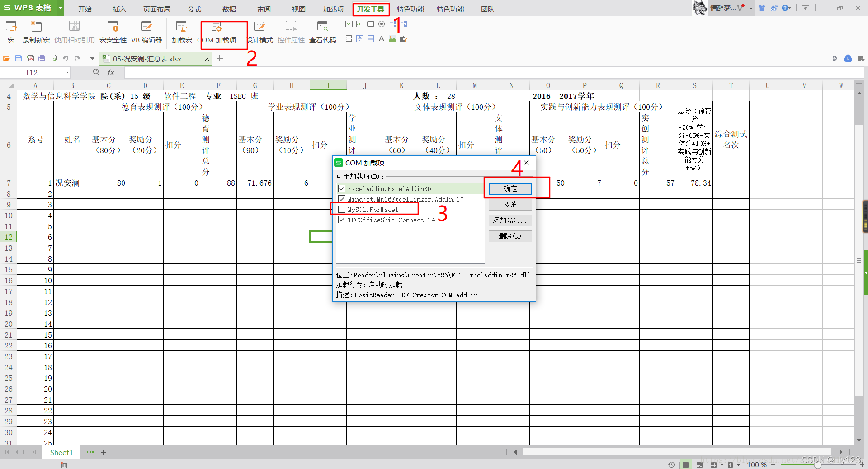Switch to page break preview view
This screenshot has height=469, width=868.
(699, 465)
